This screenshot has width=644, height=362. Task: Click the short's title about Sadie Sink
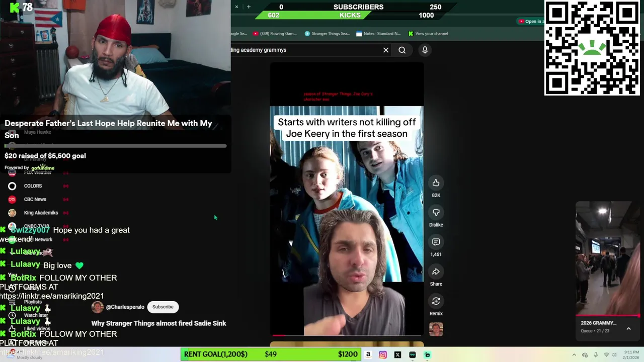[158, 323]
